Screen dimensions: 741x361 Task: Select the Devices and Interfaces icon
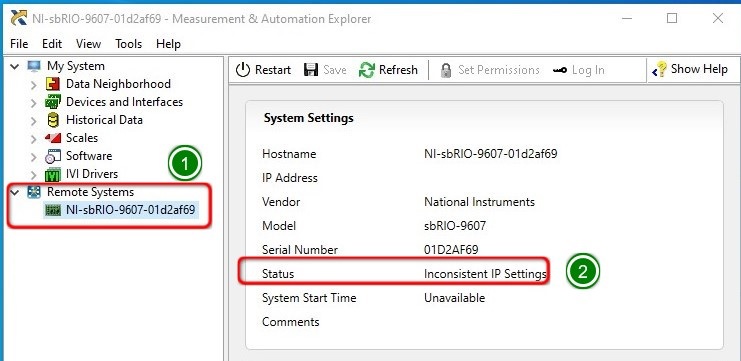tap(52, 102)
